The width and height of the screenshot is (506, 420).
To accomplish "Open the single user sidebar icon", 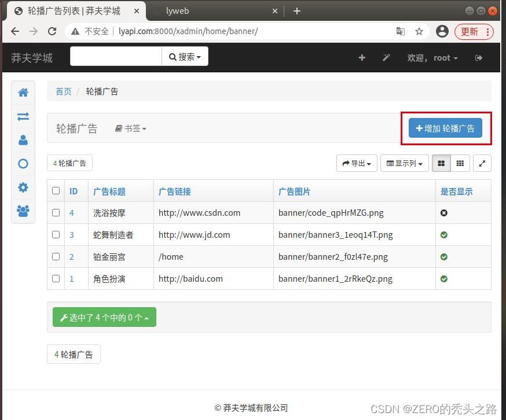I will point(23,140).
